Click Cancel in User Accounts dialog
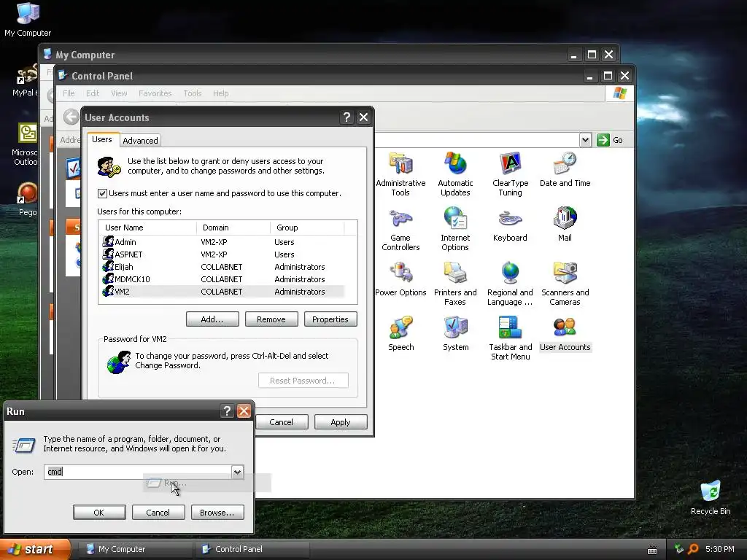747x560 pixels. click(282, 422)
